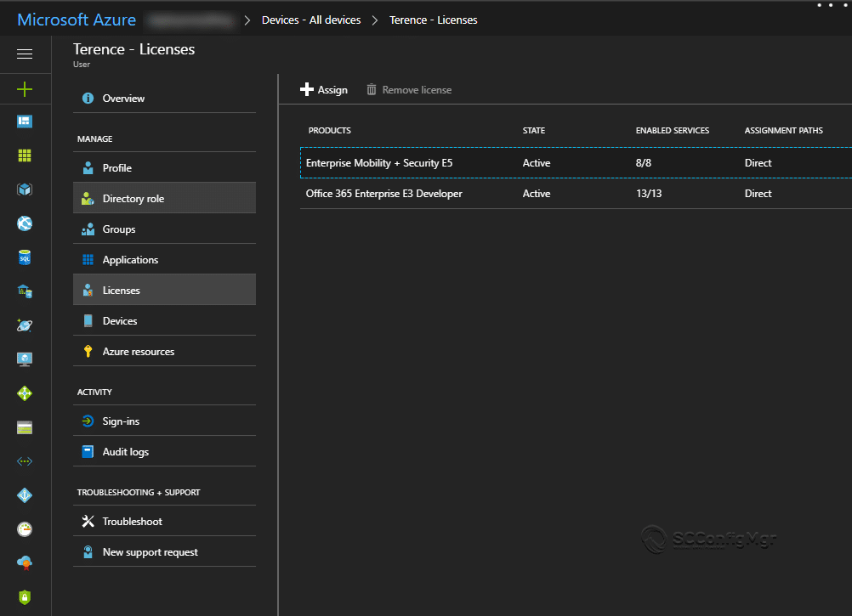
Task: Click the Troubleshoot wrench icon
Action: [88, 522]
